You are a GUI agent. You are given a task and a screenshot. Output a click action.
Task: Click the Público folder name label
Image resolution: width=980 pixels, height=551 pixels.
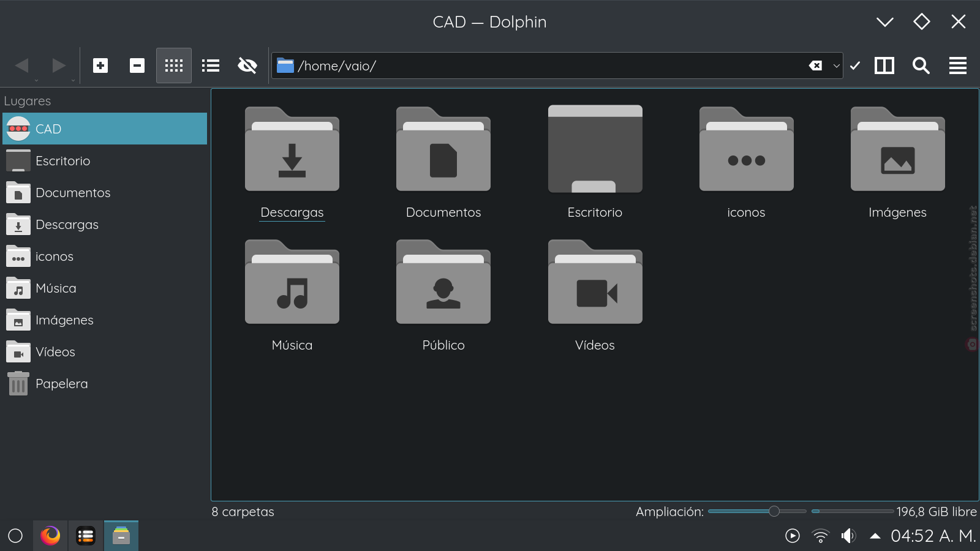(443, 345)
